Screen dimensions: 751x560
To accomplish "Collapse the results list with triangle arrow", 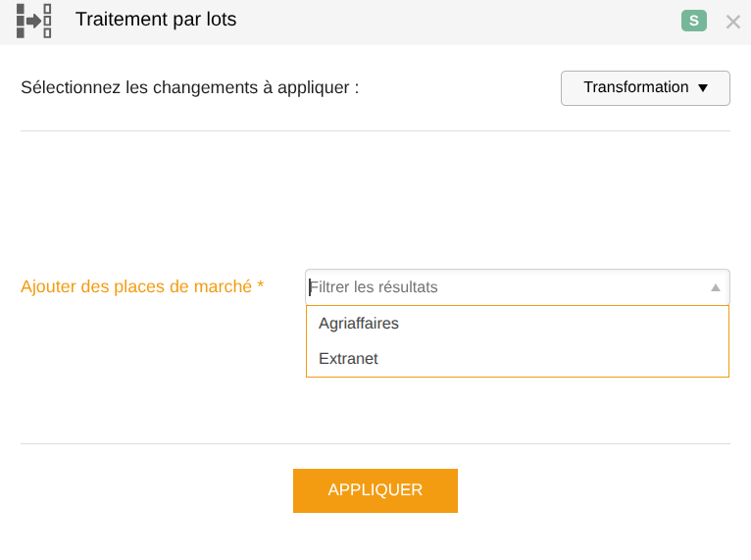I will coord(716,287).
